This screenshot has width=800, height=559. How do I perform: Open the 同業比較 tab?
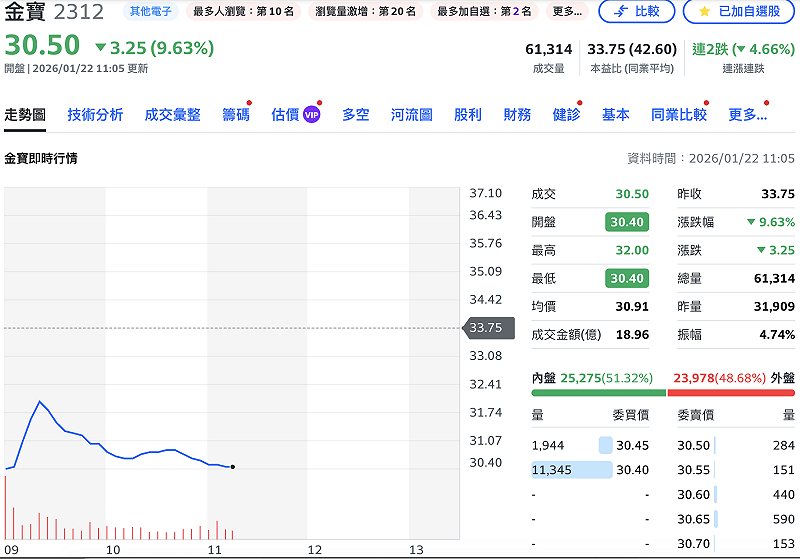tap(678, 115)
